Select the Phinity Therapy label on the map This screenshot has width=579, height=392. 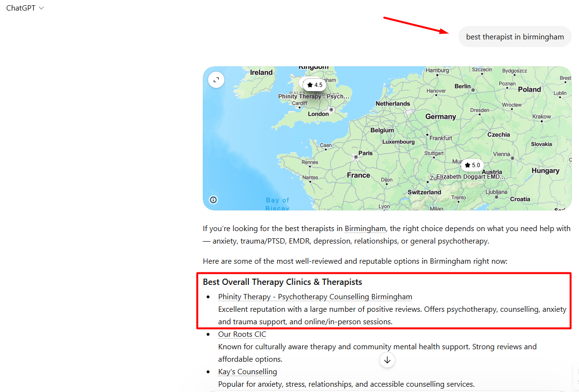pyautogui.click(x=314, y=97)
